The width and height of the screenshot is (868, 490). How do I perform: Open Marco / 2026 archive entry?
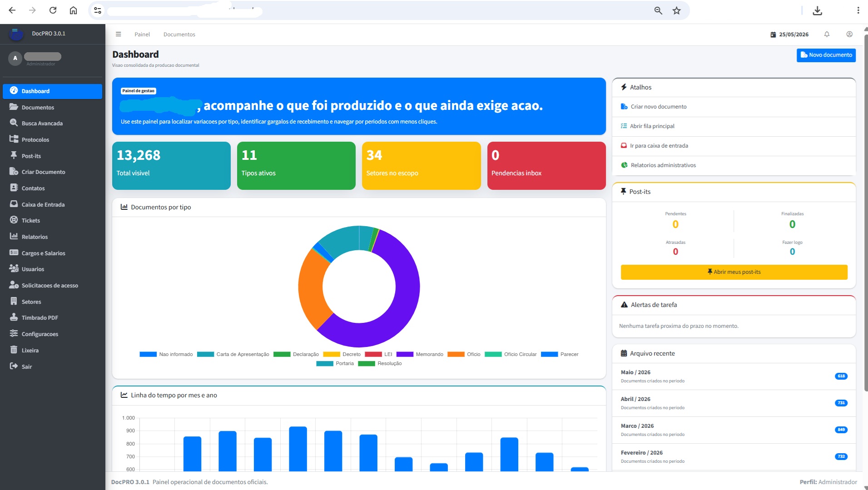[x=734, y=430]
